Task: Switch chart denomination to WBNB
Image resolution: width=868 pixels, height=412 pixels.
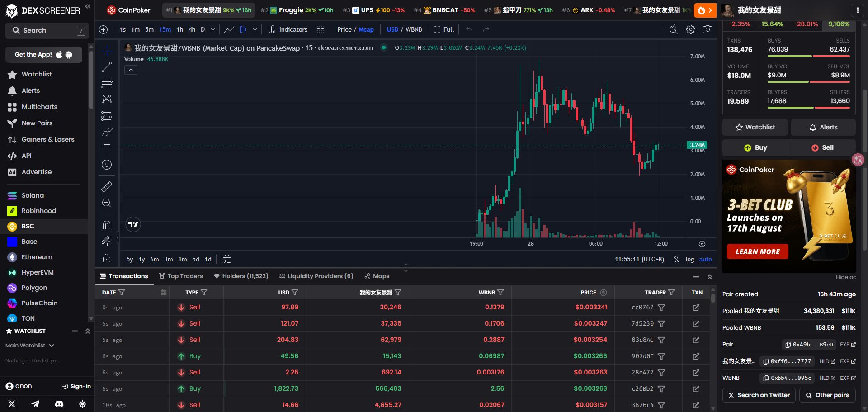Action: (414, 29)
